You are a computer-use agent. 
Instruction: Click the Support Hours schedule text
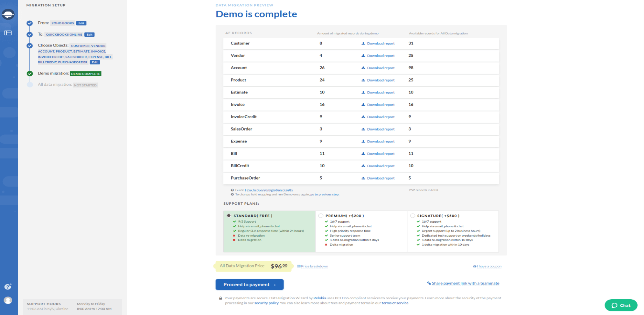(94, 307)
